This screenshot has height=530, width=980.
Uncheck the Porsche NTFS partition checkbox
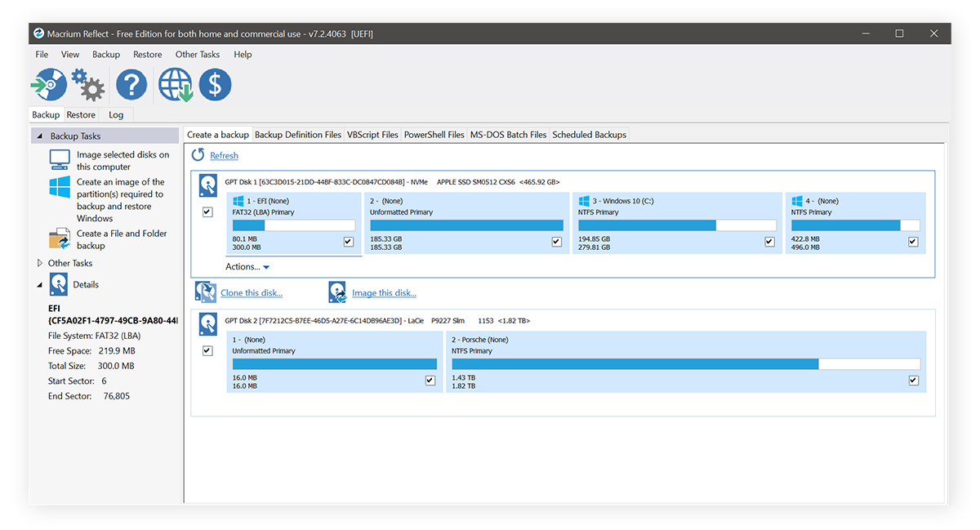click(913, 381)
